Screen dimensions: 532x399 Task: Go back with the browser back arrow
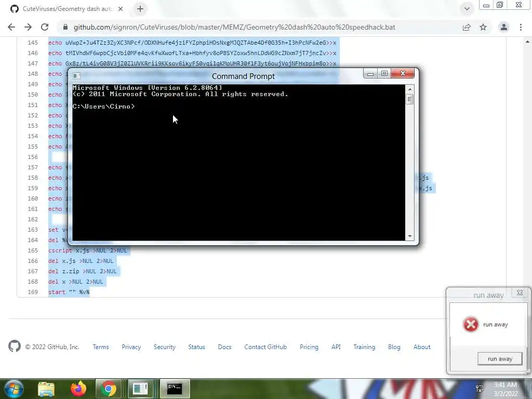pos(11,27)
